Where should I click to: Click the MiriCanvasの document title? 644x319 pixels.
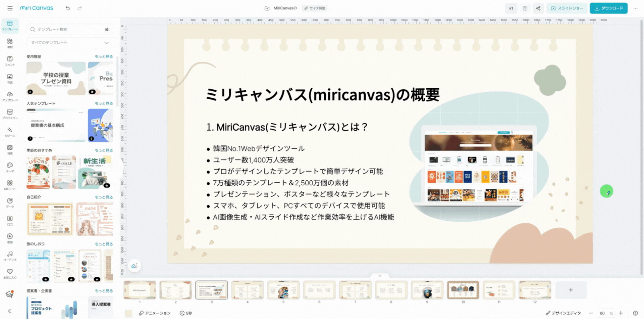pos(285,8)
